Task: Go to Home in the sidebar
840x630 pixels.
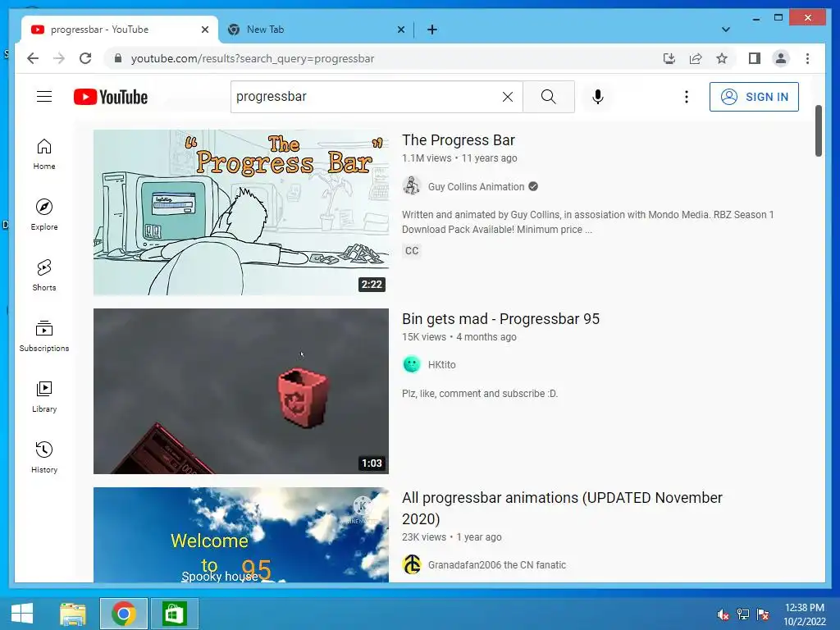Action: (44, 154)
